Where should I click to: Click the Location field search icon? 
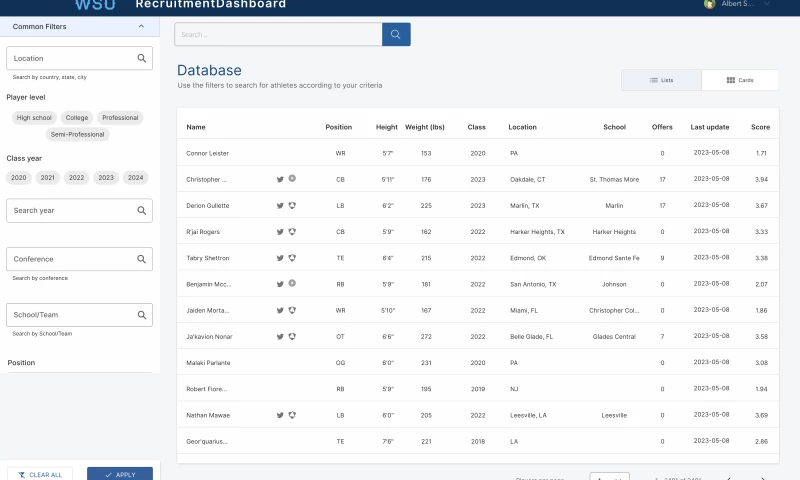(x=141, y=58)
